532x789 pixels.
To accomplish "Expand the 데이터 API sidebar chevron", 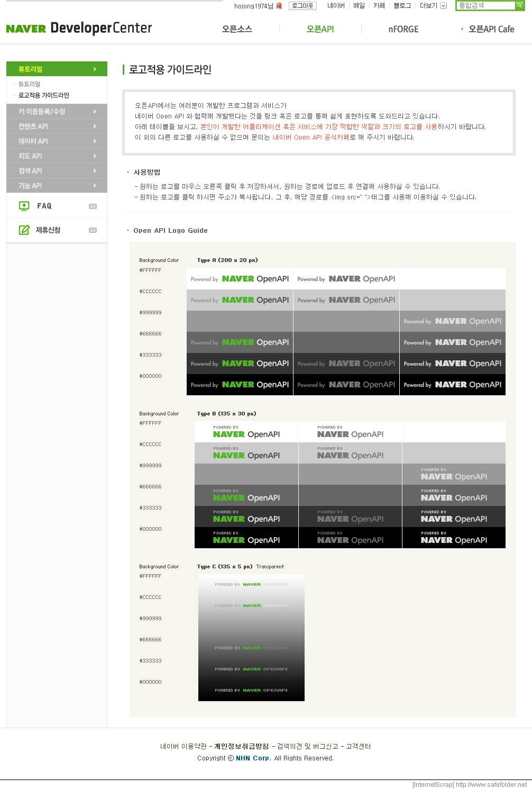I will (95, 141).
